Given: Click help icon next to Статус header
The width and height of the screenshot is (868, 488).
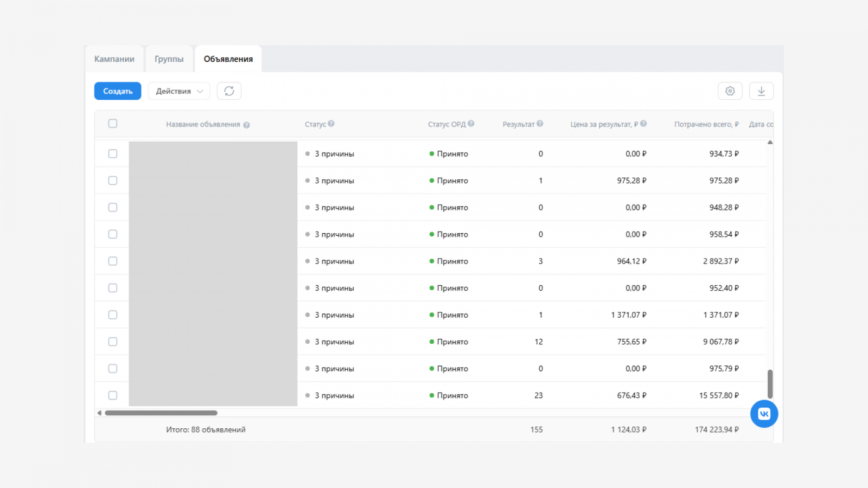Looking at the screenshot, I should (331, 124).
